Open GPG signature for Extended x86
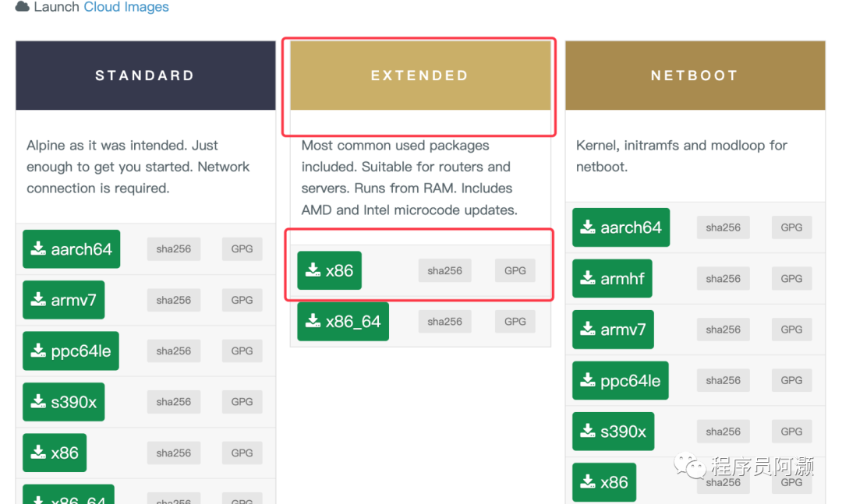 (x=515, y=270)
